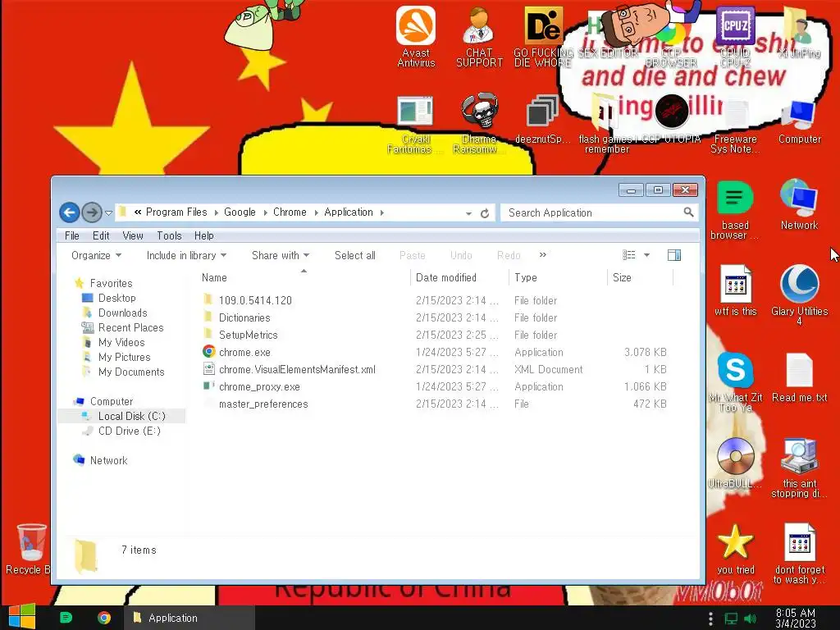Screen dimensions: 840x630
Task: Launch Chrome from the taskbar
Action: [104, 618]
